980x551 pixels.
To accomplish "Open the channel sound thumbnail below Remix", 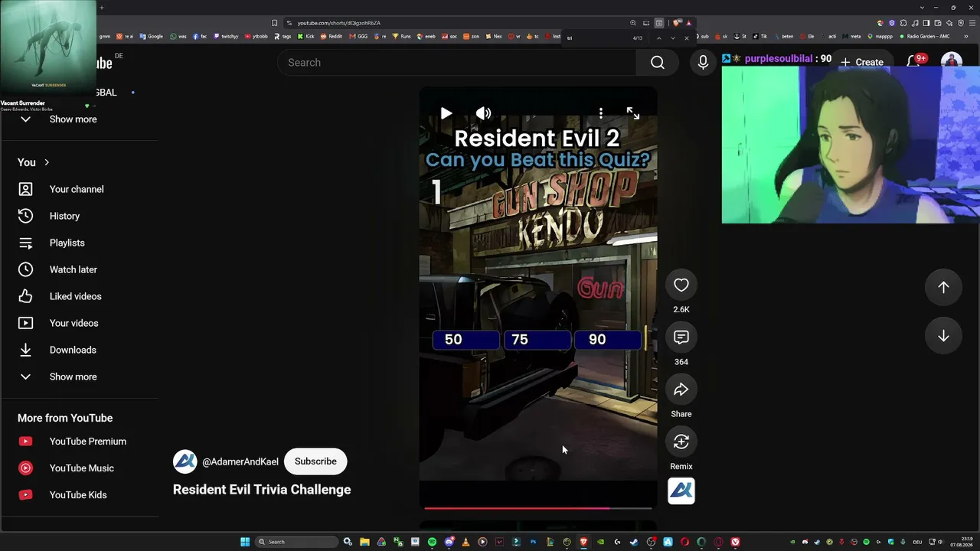I will click(x=681, y=491).
